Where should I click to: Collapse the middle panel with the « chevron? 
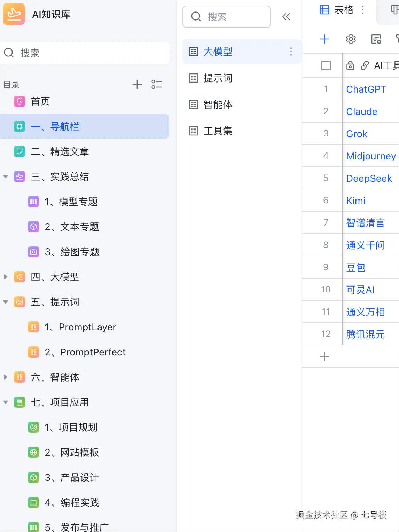pyautogui.click(x=286, y=16)
